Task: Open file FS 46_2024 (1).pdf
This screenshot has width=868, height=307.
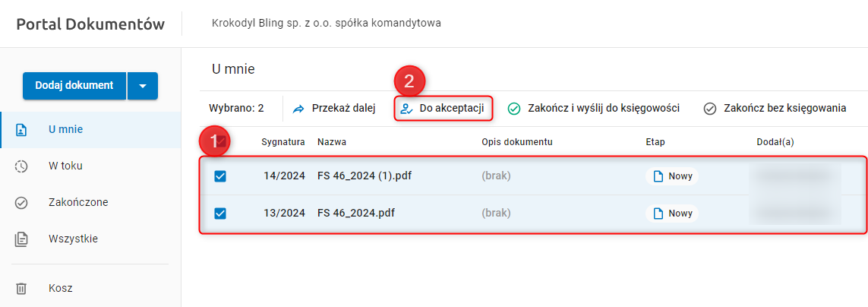Action: (369, 176)
